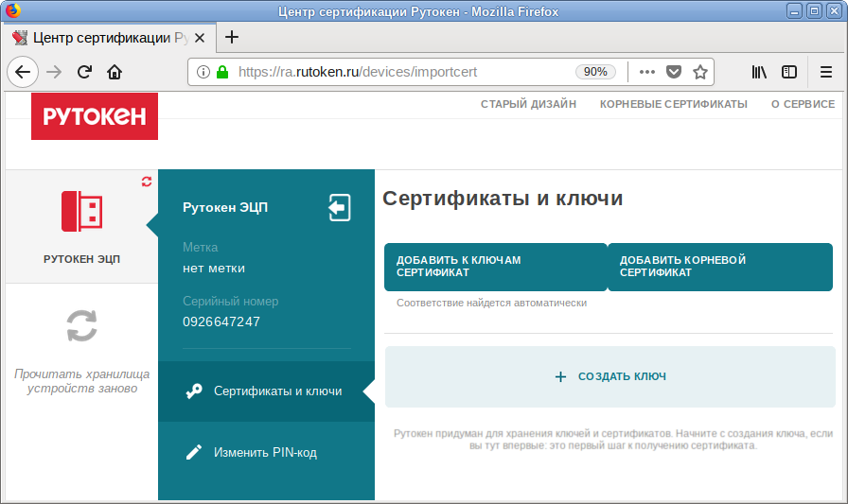Click Прочитать хранилища устройств заново text
The image size is (848, 504).
tap(81, 381)
